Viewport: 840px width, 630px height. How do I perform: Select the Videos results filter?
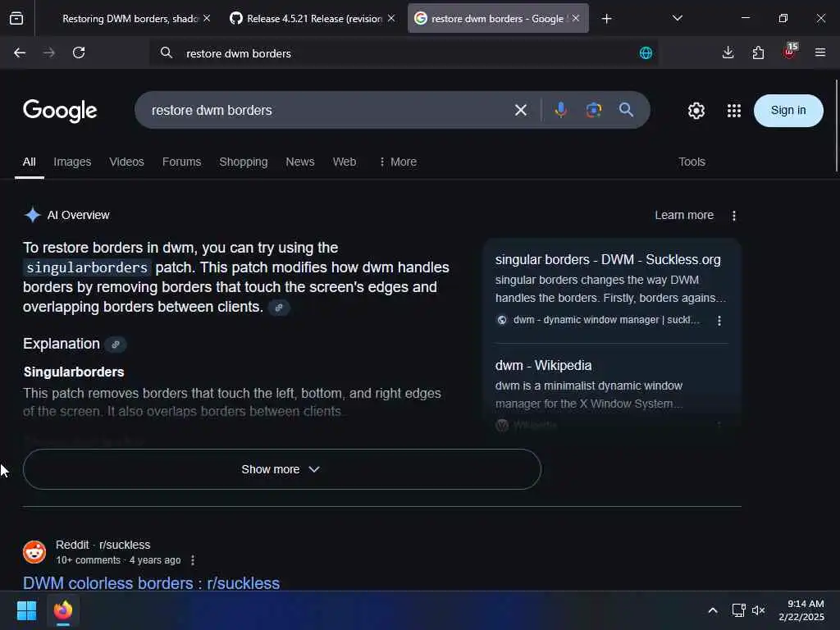126,162
